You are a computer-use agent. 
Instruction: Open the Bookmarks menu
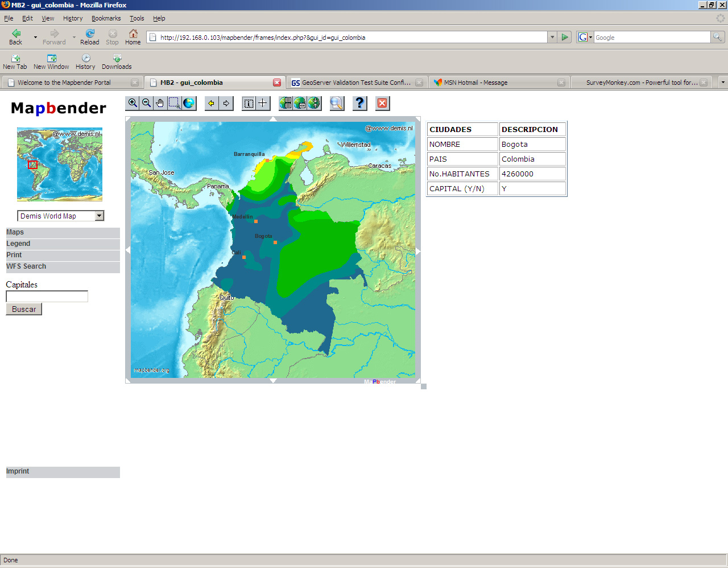pos(106,18)
